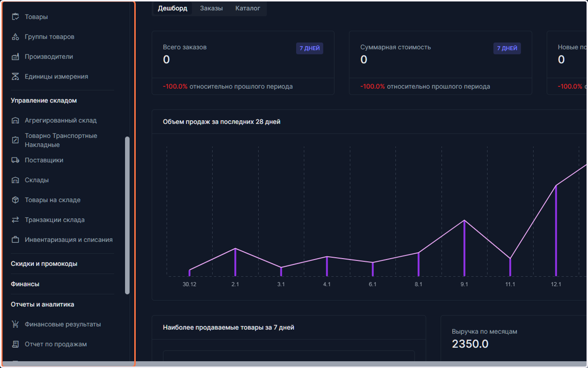This screenshot has height=368, width=588.
Task: Click the 2350.0 revenue value
Action: 470,344
